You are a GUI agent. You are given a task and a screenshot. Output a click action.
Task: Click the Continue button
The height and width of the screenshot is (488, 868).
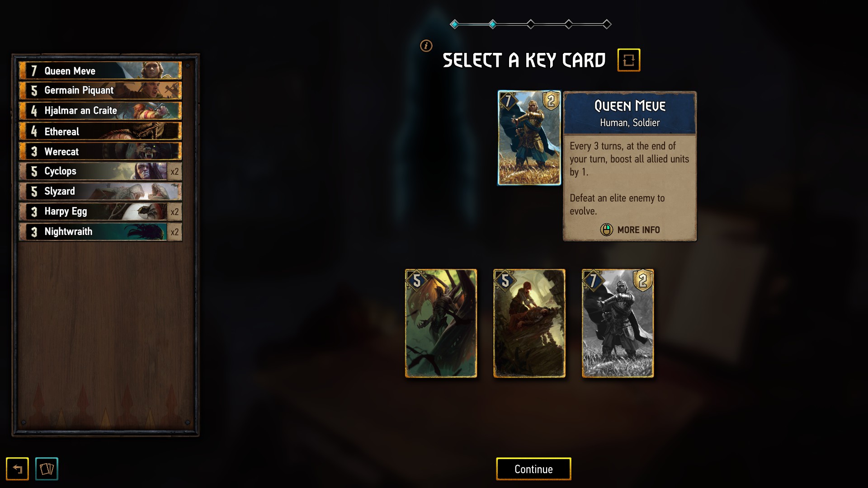[x=533, y=469]
